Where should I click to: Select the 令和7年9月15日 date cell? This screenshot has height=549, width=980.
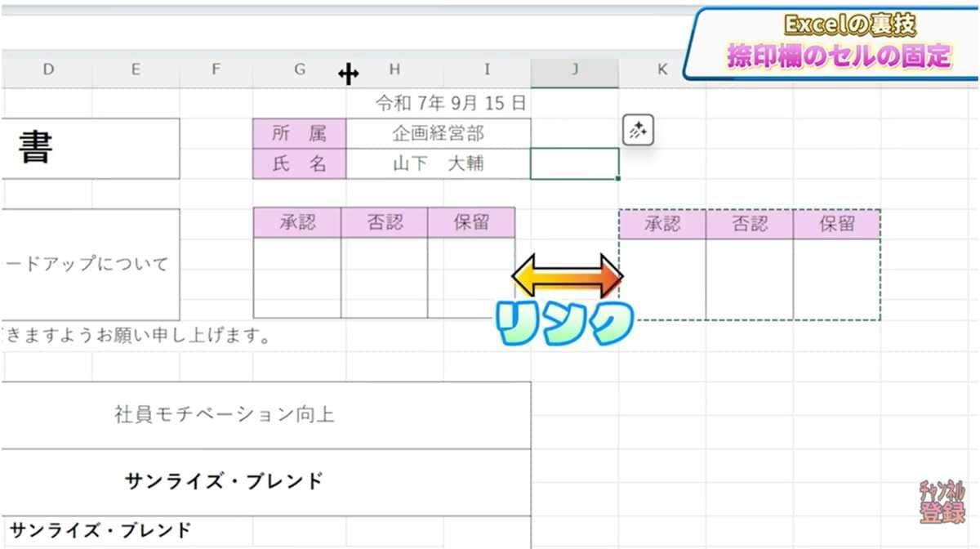[x=449, y=104]
